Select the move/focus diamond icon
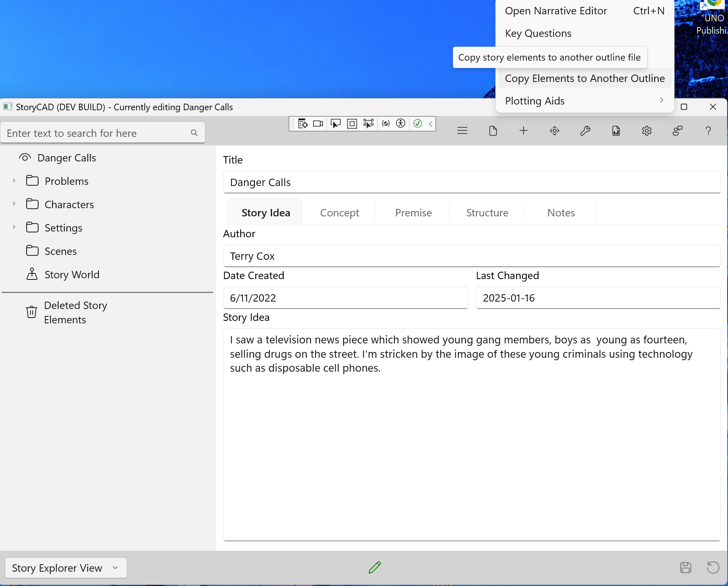Viewport: 728px width, 586px height. (x=554, y=130)
